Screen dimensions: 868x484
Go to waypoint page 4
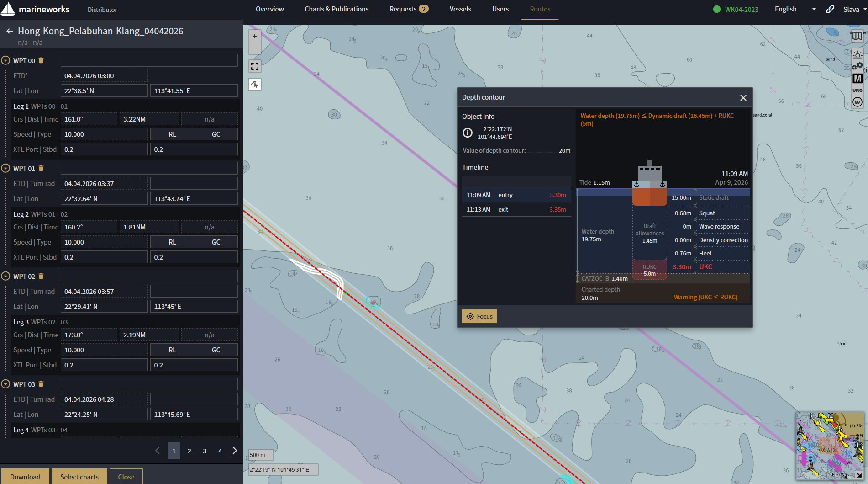220,451
